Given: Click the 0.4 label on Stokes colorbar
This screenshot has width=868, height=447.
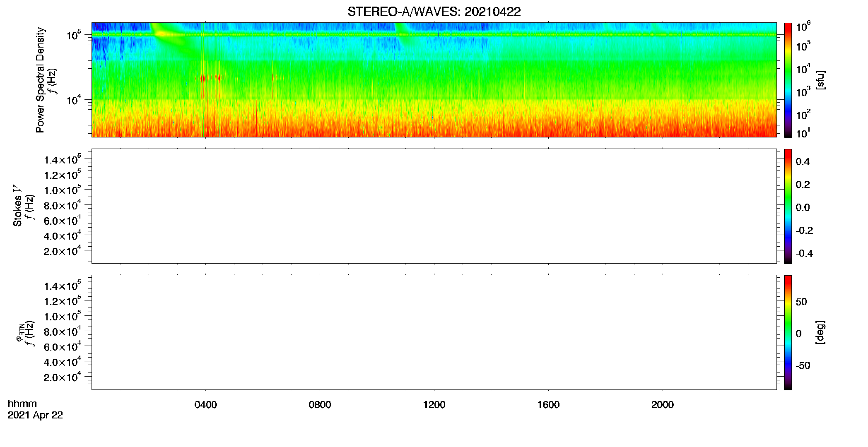Looking at the screenshot, I should click(803, 162).
